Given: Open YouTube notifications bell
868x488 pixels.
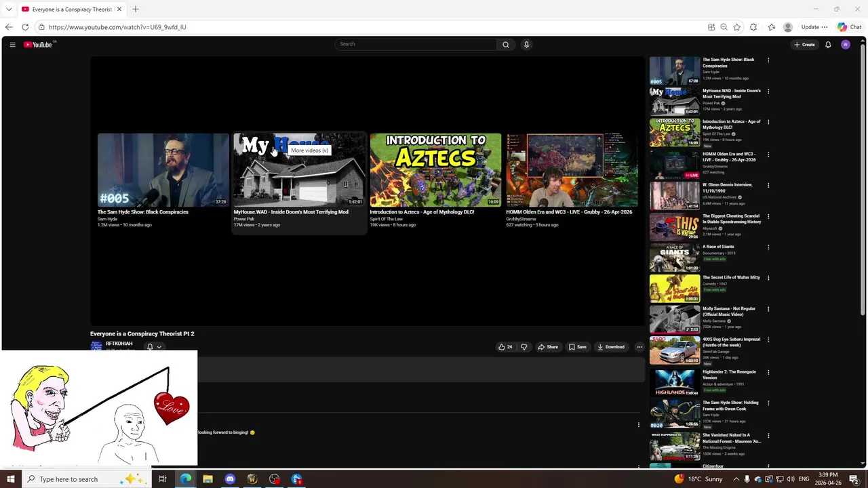Looking at the screenshot, I should pyautogui.click(x=828, y=45).
